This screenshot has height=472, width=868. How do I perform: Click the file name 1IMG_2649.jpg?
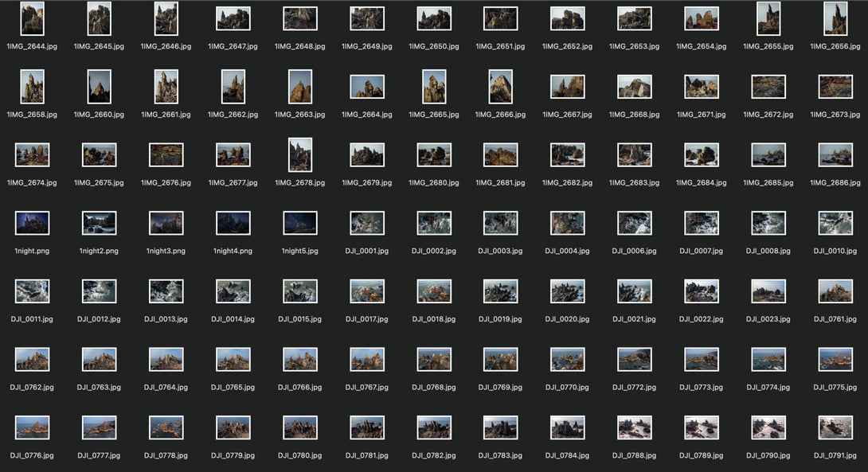[x=367, y=46]
